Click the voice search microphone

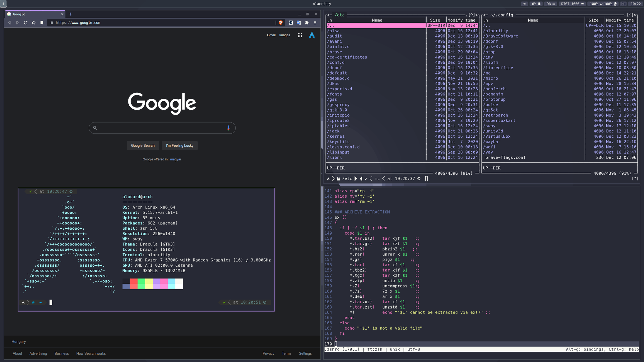pyautogui.click(x=228, y=128)
